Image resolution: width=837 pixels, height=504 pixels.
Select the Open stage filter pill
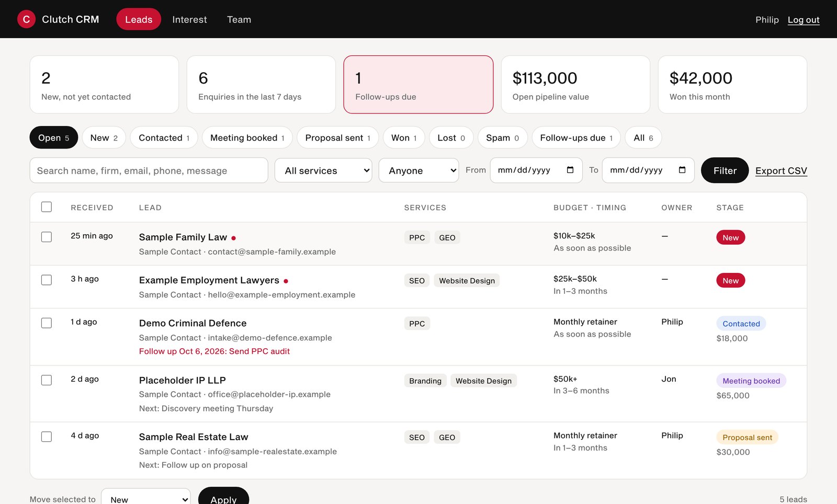54,138
